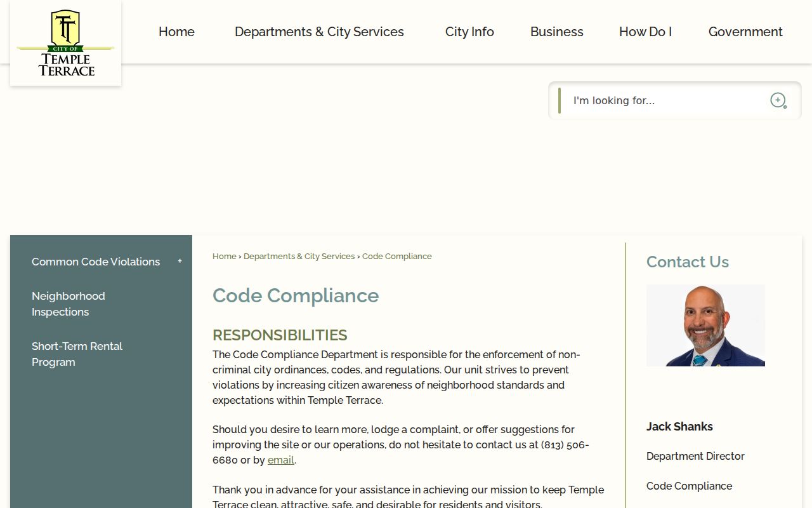Open the How Do I menu
Image resolution: width=812 pixels, height=508 pixels.
[x=645, y=32]
